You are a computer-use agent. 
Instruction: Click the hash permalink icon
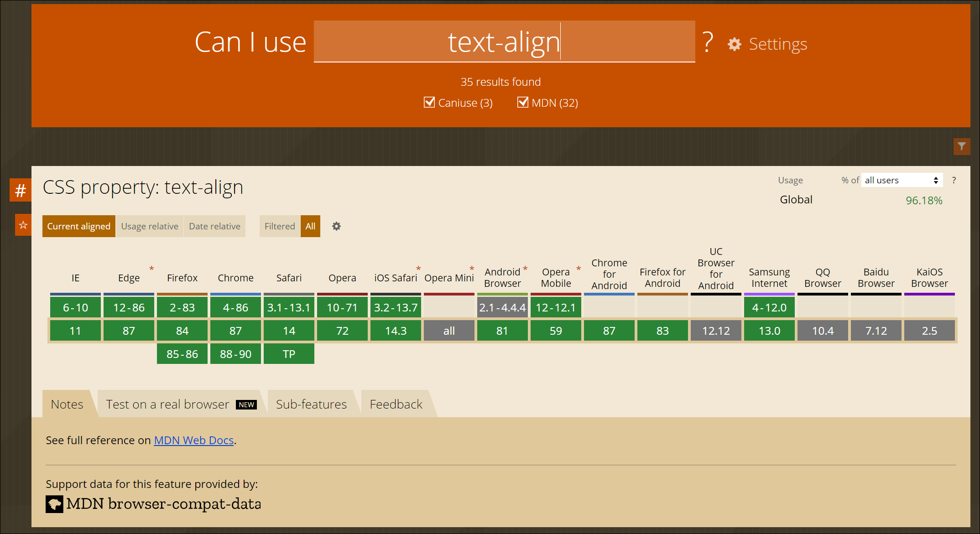21,190
